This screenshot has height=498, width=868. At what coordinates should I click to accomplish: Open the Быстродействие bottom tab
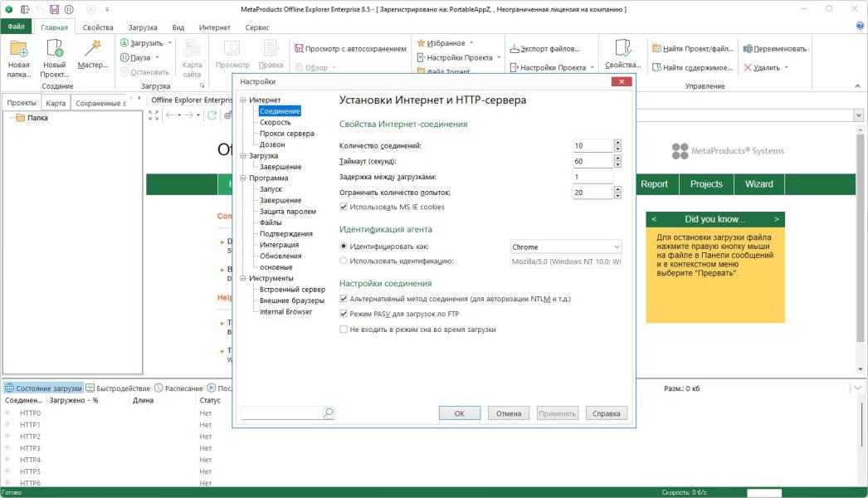(x=118, y=388)
